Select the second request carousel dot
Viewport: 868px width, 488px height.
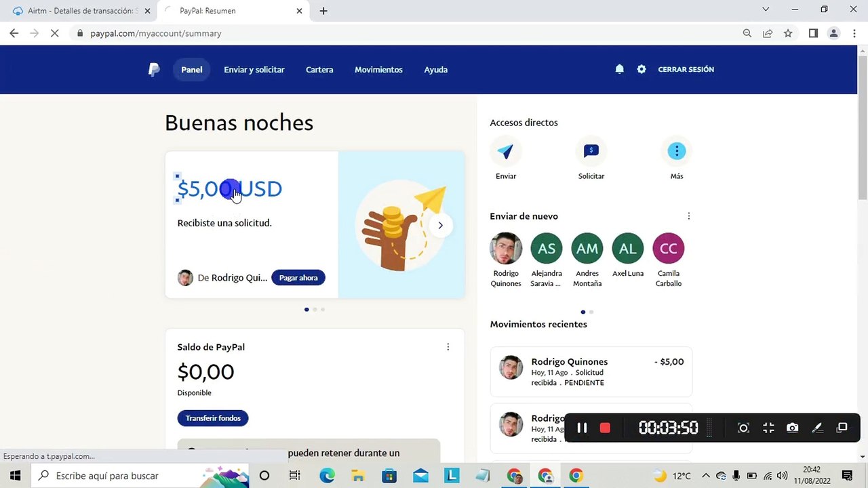tap(315, 310)
